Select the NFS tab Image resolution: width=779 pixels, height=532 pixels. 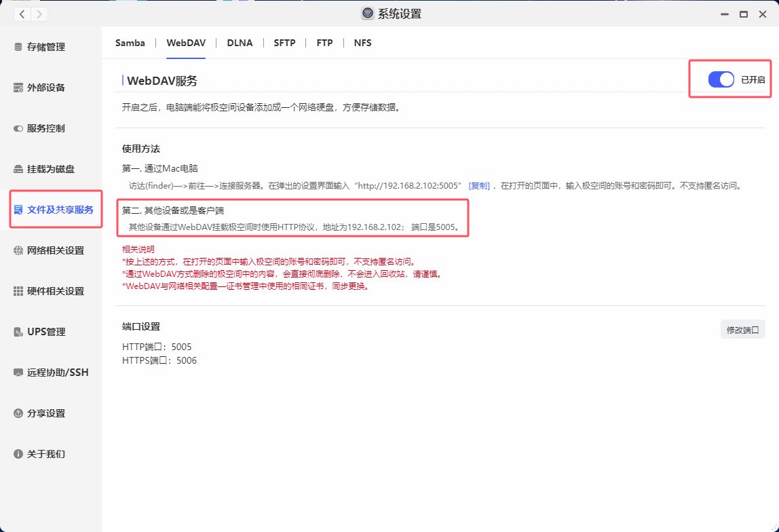click(362, 43)
